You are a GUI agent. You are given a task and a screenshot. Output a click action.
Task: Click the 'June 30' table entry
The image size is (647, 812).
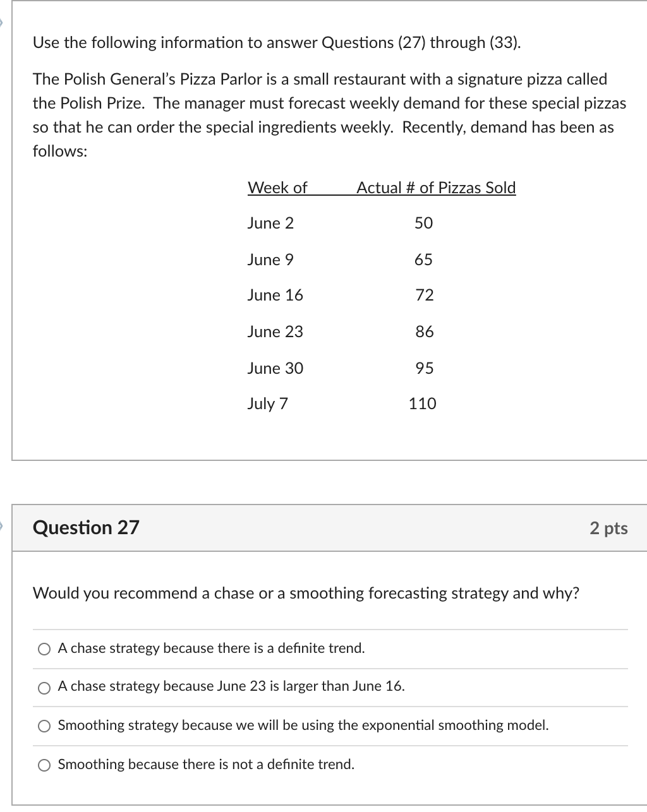(275, 367)
